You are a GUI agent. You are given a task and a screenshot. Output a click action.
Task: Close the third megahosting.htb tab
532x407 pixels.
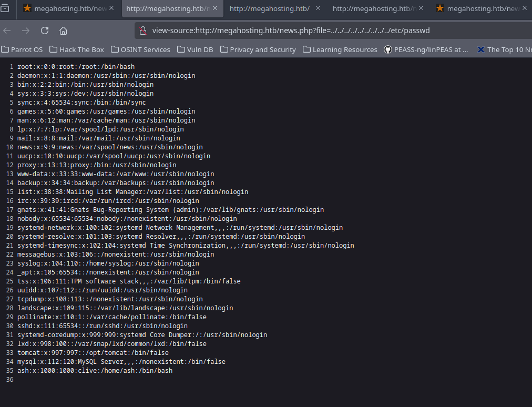click(318, 8)
